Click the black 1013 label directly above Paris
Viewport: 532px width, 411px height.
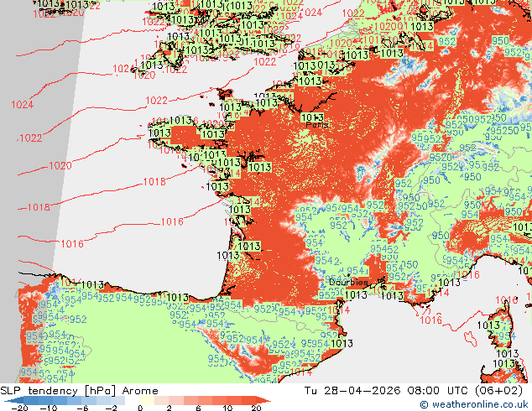point(312,117)
